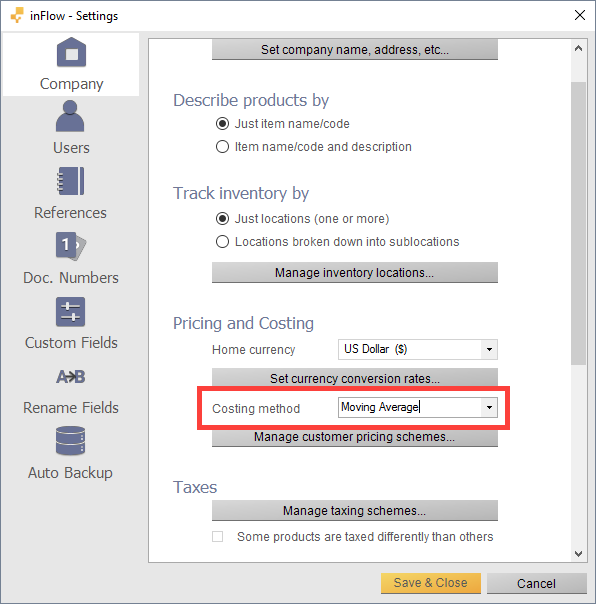Open the Costing method dropdown arrow
The height and width of the screenshot is (604, 596).
tap(489, 408)
